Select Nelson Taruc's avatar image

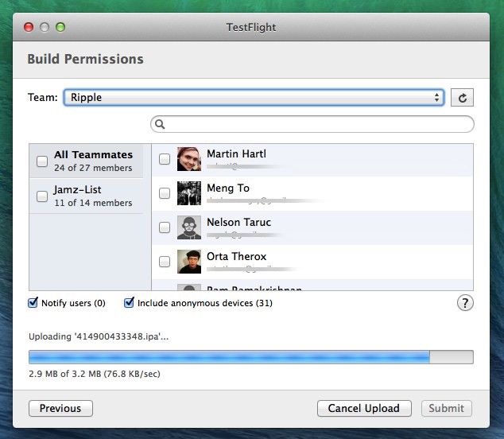[x=189, y=227]
